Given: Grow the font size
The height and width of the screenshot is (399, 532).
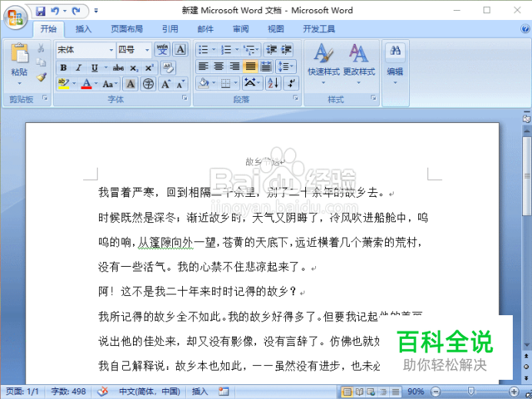Looking at the screenshot, I should [165, 84].
